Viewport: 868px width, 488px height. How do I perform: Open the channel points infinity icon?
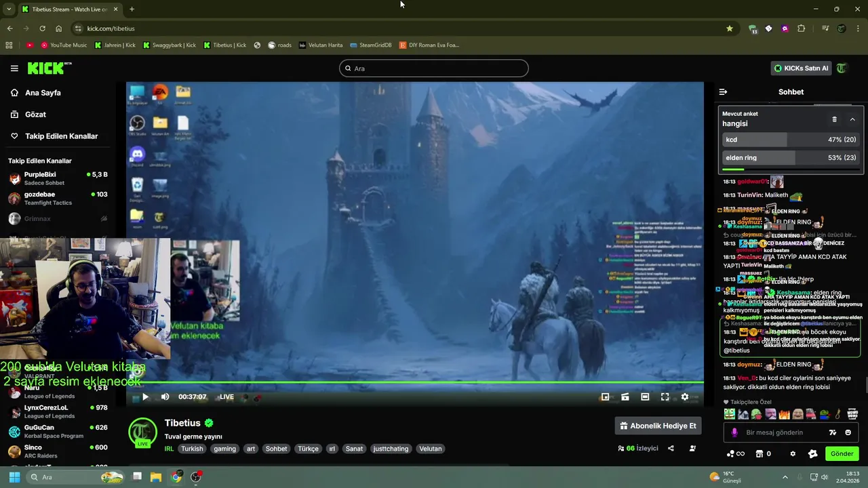click(x=736, y=454)
